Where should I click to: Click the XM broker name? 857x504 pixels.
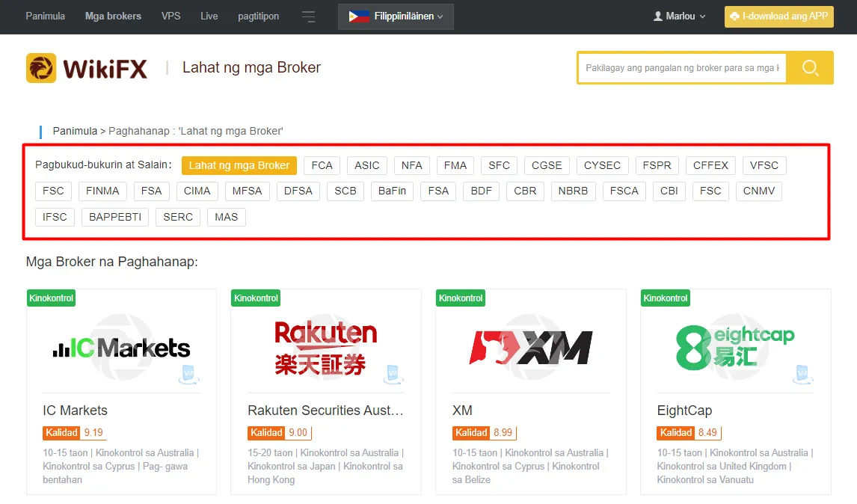[x=462, y=411]
